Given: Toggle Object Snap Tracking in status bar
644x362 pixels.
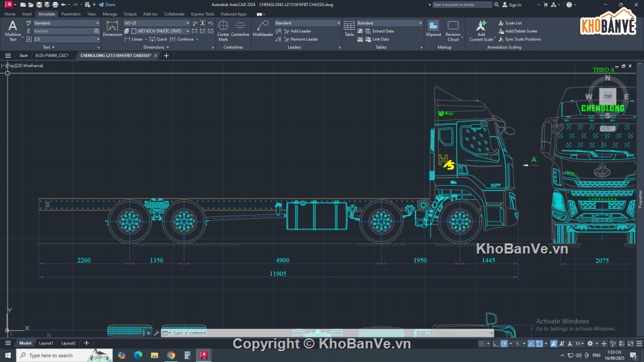Looking at the screenshot, I should pos(531,344).
